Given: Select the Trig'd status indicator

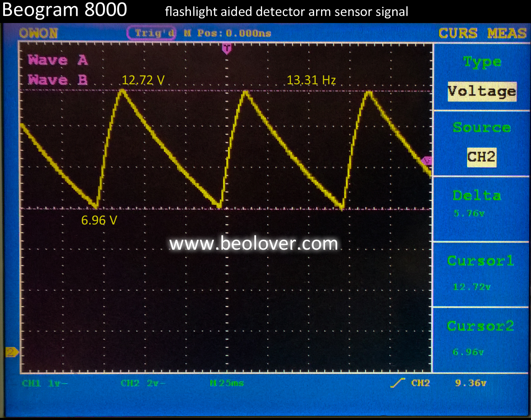Looking at the screenshot, I should point(155,33).
